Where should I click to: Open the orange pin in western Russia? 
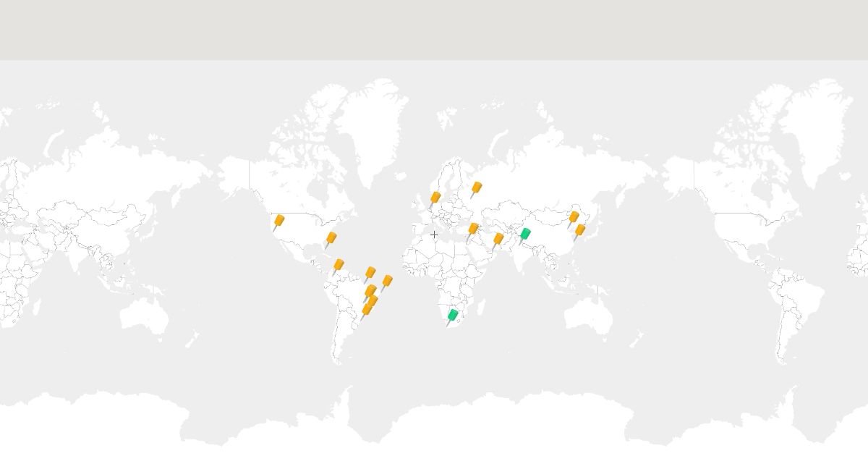(476, 187)
